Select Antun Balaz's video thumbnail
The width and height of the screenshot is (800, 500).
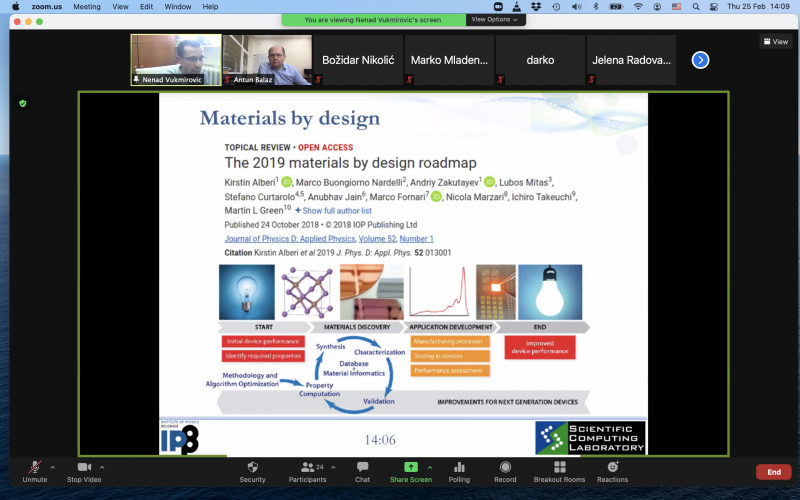[x=267, y=60]
